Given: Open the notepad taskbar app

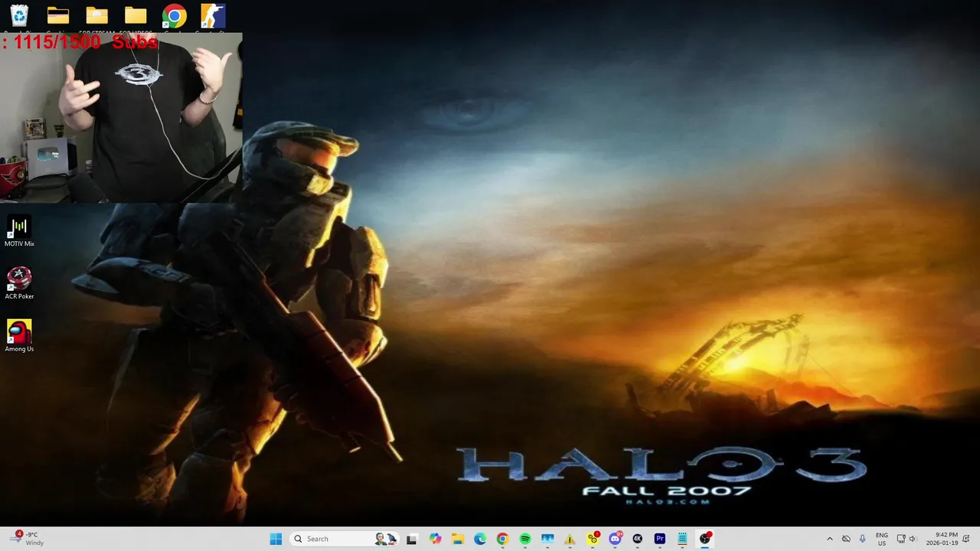Looking at the screenshot, I should tap(682, 539).
